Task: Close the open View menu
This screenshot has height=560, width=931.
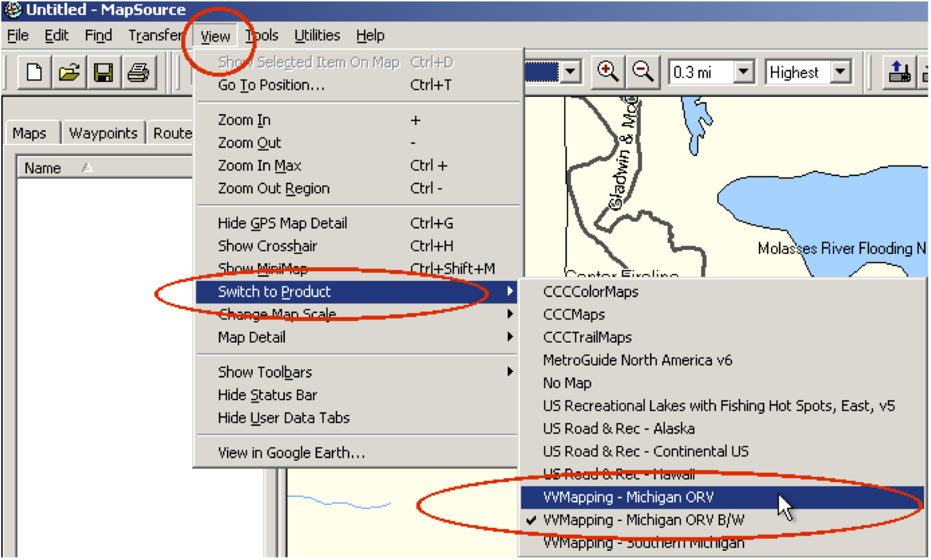Action: coord(215,36)
